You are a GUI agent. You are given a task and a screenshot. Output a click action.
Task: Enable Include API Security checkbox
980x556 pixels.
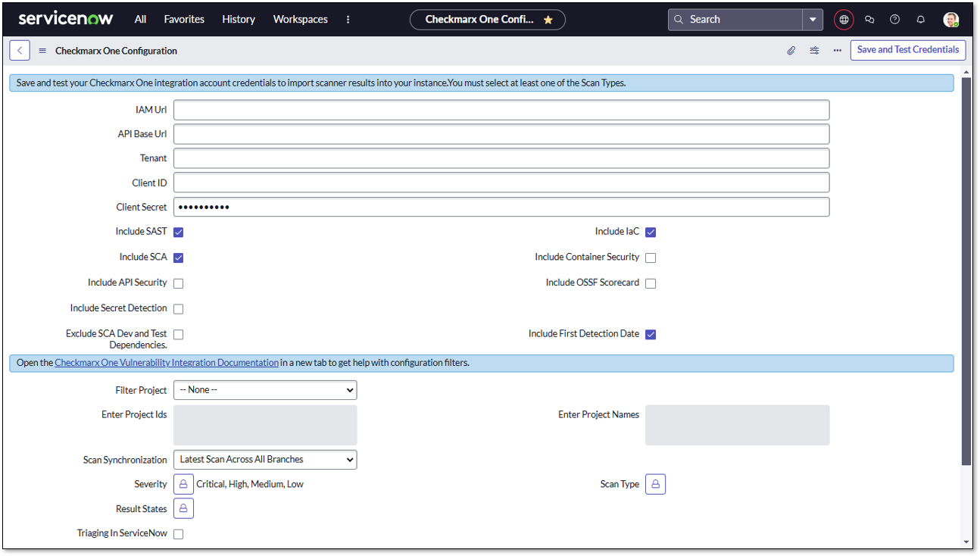179,283
